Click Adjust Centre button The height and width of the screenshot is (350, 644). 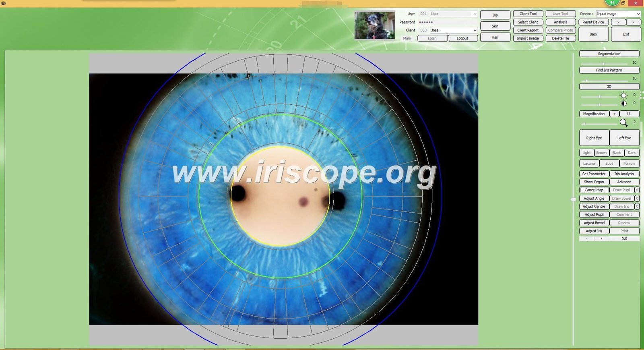click(x=594, y=206)
